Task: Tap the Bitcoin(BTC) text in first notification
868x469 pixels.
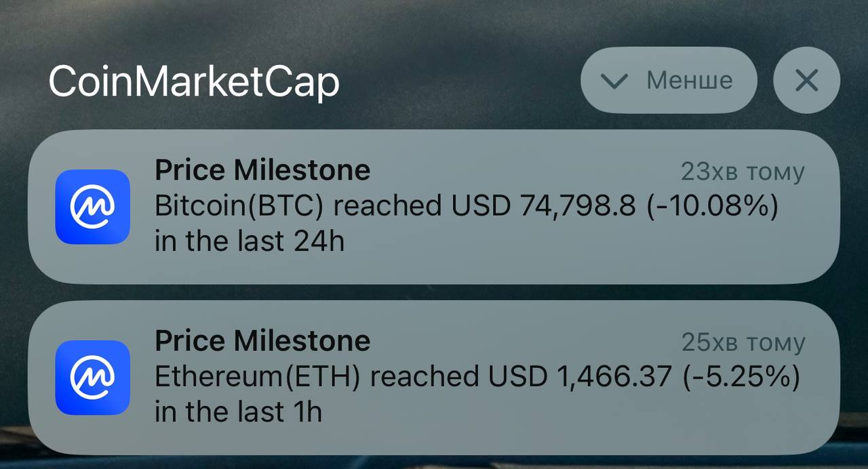Action: tap(239, 206)
